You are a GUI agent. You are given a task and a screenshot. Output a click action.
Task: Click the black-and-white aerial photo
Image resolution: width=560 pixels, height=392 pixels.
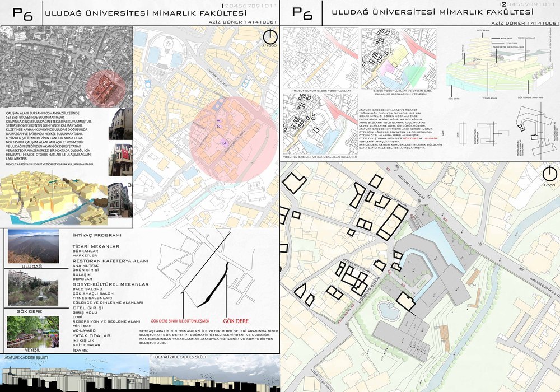pos(67,67)
